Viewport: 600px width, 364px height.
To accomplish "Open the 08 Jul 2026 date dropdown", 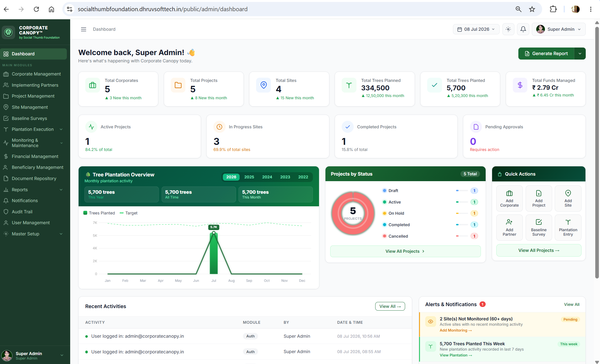I will pos(476,29).
